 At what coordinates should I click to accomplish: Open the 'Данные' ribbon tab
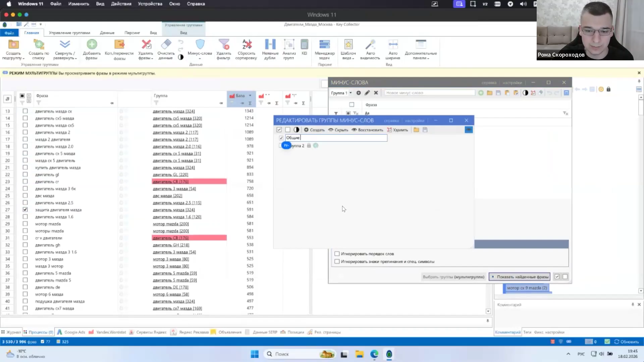pyautogui.click(x=107, y=33)
